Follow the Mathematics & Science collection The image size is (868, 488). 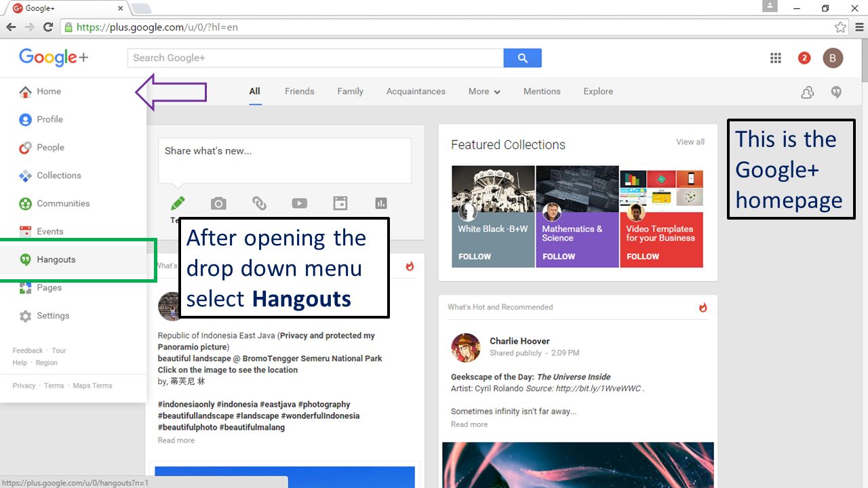(x=558, y=257)
